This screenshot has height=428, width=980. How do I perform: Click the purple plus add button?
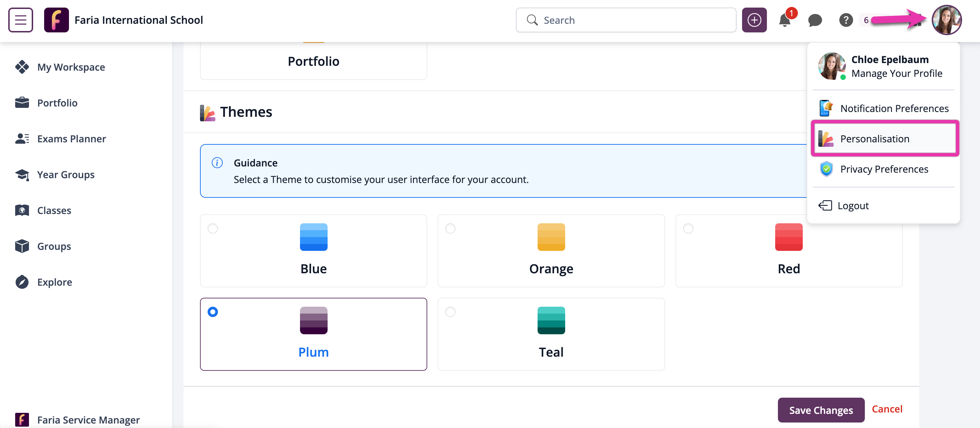[754, 20]
